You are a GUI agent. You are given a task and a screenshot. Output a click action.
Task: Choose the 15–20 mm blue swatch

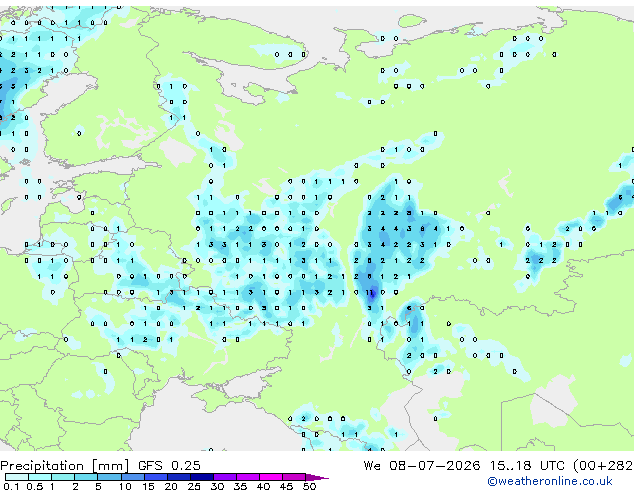(x=156, y=477)
